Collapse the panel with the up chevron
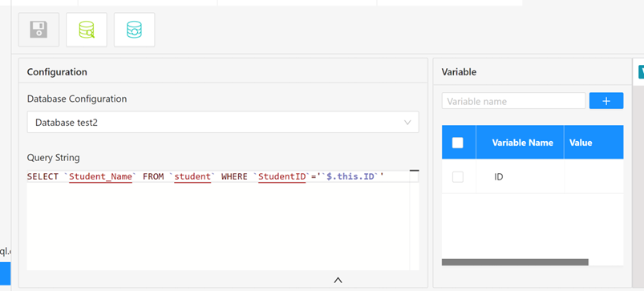The image size is (644, 291). 338,281
